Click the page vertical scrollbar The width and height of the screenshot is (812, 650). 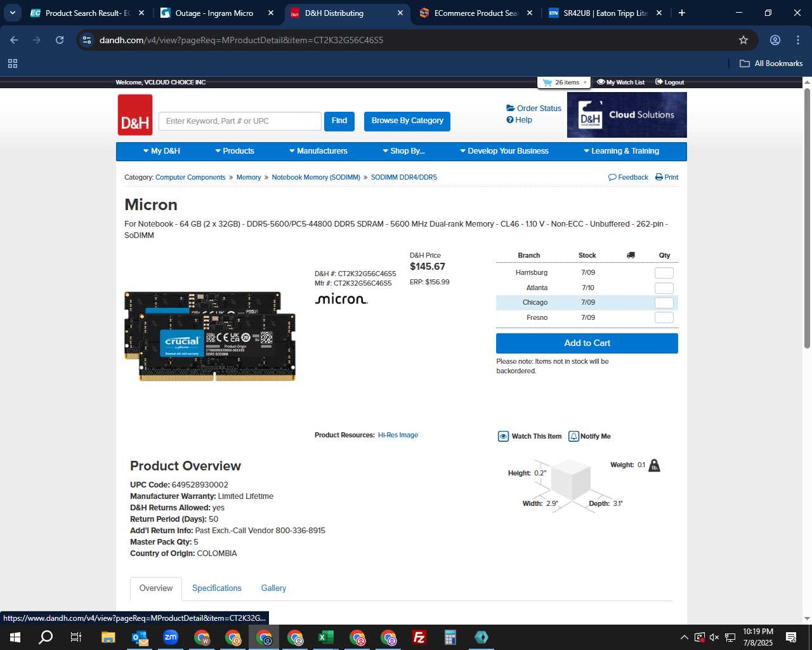pyautogui.click(x=807, y=218)
